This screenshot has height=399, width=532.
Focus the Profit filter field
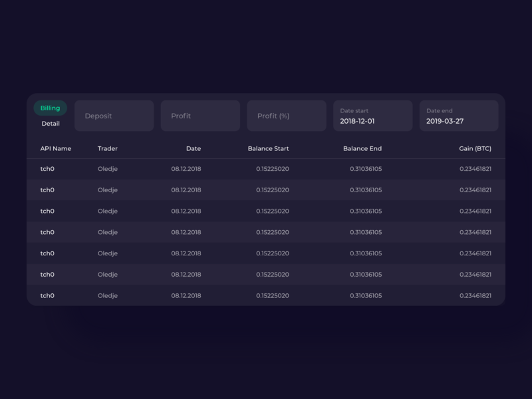200,116
